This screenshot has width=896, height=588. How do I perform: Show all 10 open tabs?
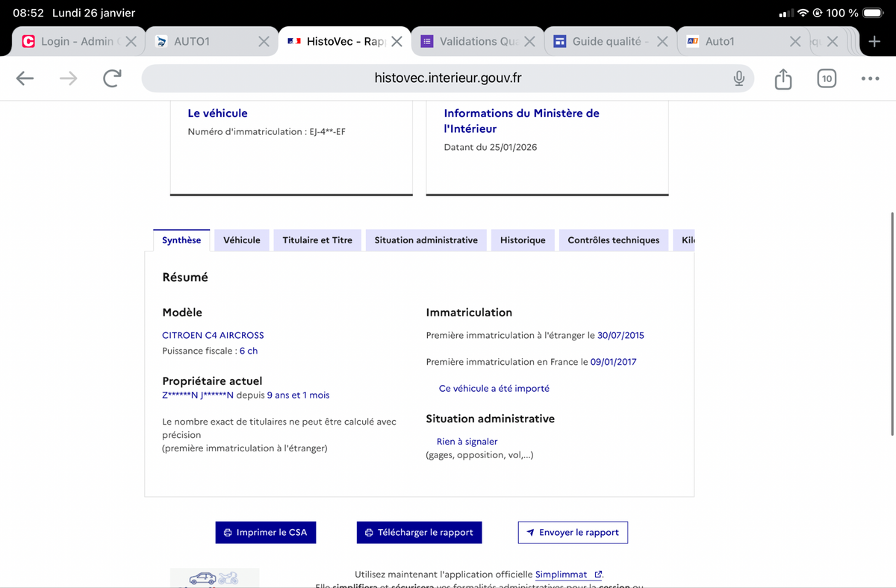(x=826, y=78)
